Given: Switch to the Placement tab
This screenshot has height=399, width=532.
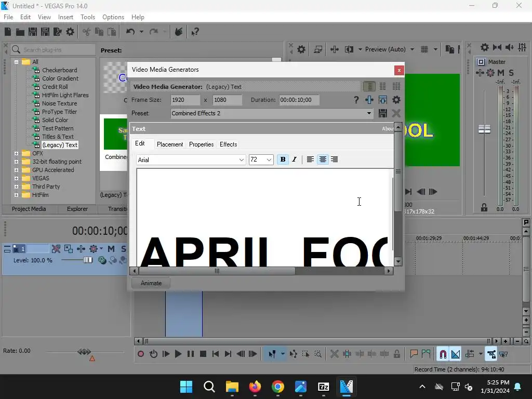Looking at the screenshot, I should 170,144.
